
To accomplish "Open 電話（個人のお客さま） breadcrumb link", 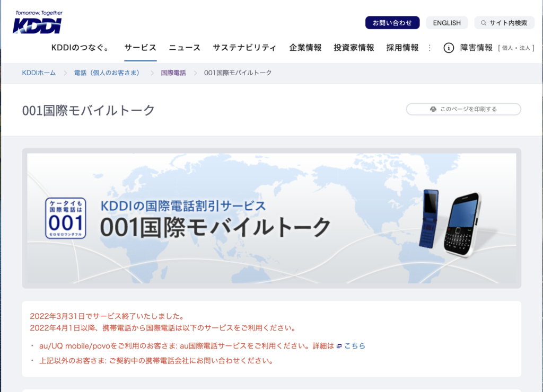I will [107, 73].
